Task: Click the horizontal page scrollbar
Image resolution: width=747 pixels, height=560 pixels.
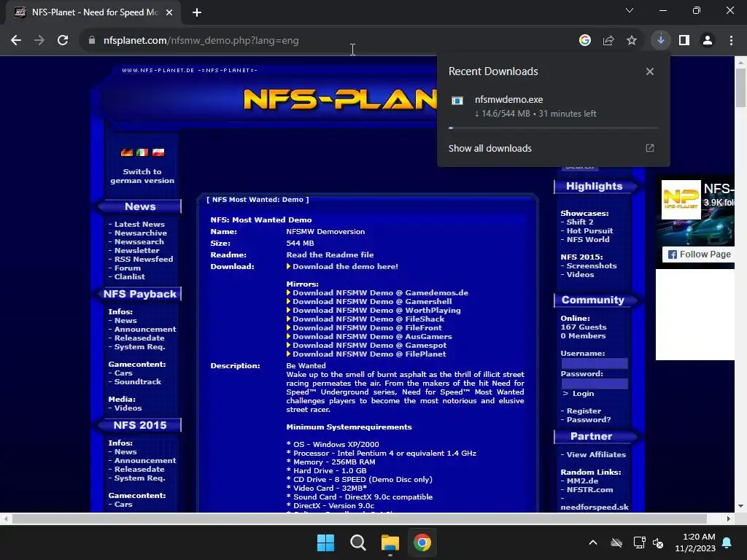Action: 359,518
